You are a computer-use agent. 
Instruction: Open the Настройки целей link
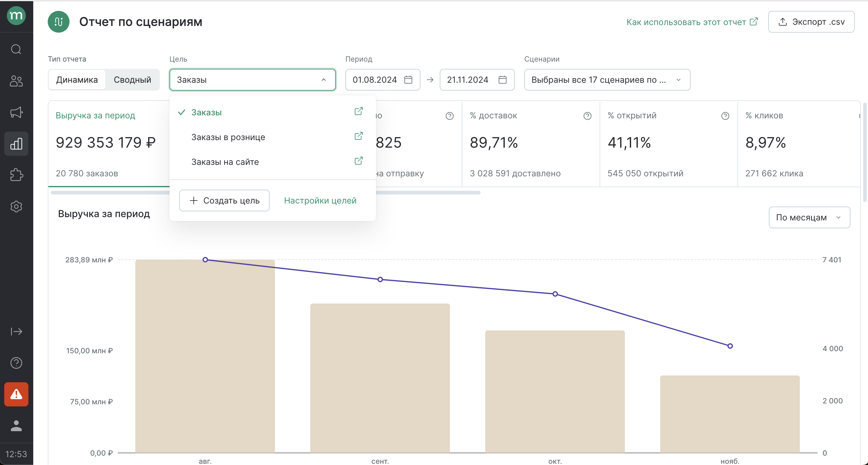coord(320,201)
